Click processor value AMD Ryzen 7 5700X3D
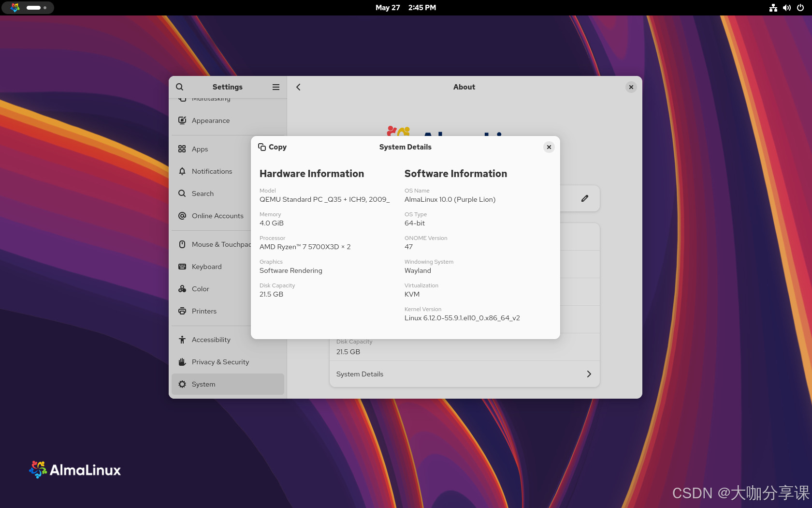This screenshot has height=508, width=812. pyautogui.click(x=305, y=247)
